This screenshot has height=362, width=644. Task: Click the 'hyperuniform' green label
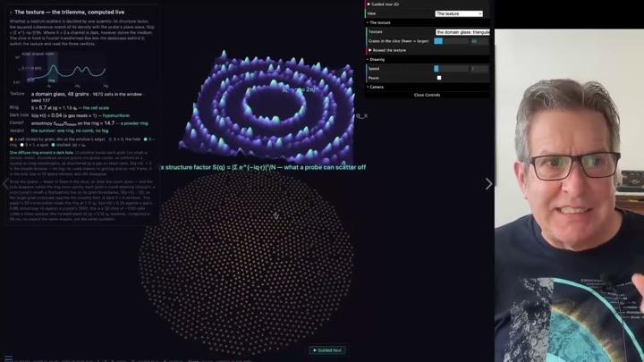click(x=116, y=115)
